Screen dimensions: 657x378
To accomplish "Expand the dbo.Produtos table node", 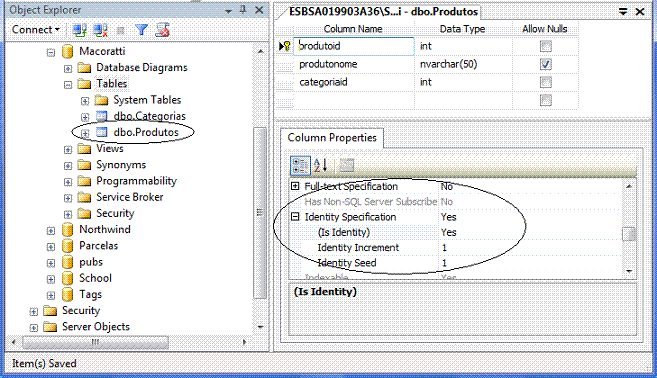I will (85, 133).
